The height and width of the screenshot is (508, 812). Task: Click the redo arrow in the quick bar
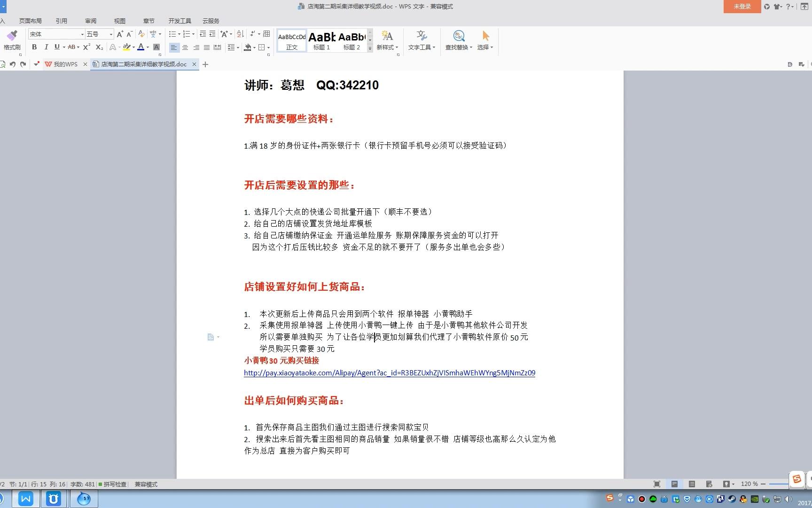point(23,64)
